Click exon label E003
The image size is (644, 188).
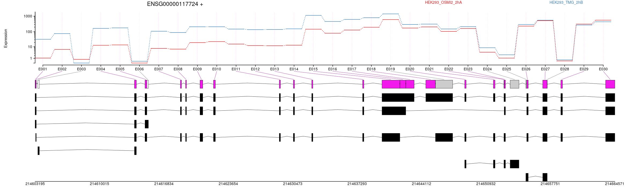(x=81, y=69)
